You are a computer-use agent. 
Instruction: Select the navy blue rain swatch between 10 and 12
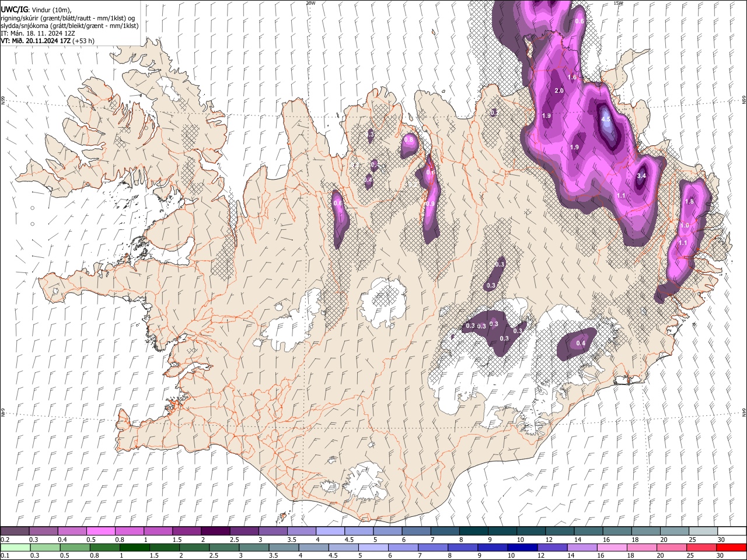(522, 547)
